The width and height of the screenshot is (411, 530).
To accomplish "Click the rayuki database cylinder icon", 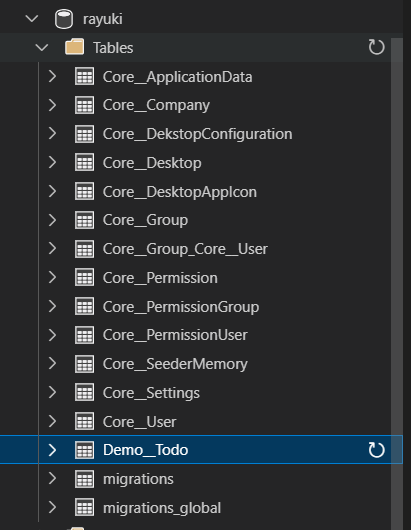I will coord(64,19).
